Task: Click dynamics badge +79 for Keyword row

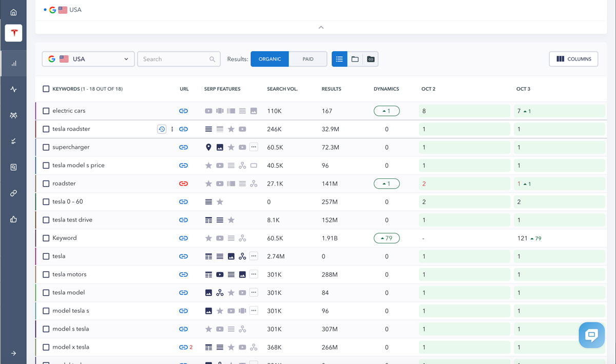Action: point(387,238)
